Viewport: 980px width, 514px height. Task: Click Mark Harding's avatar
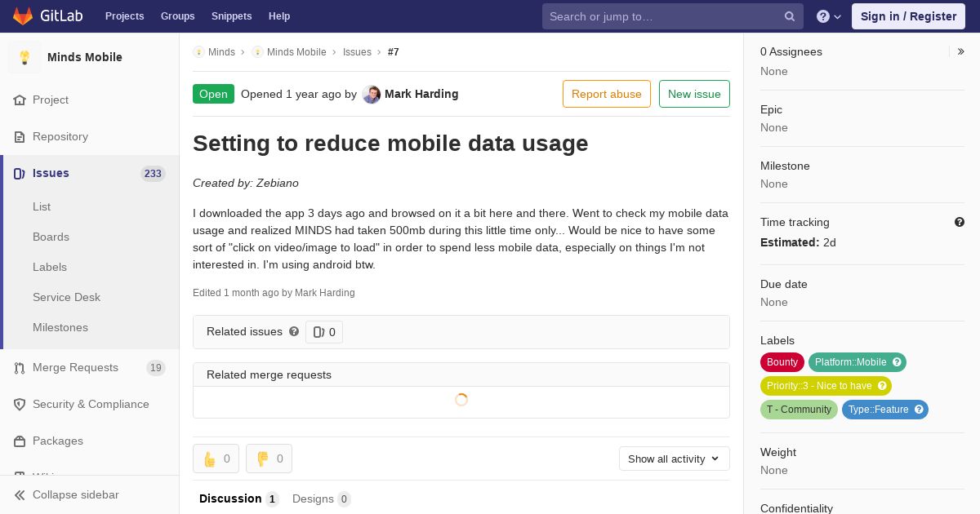372,95
